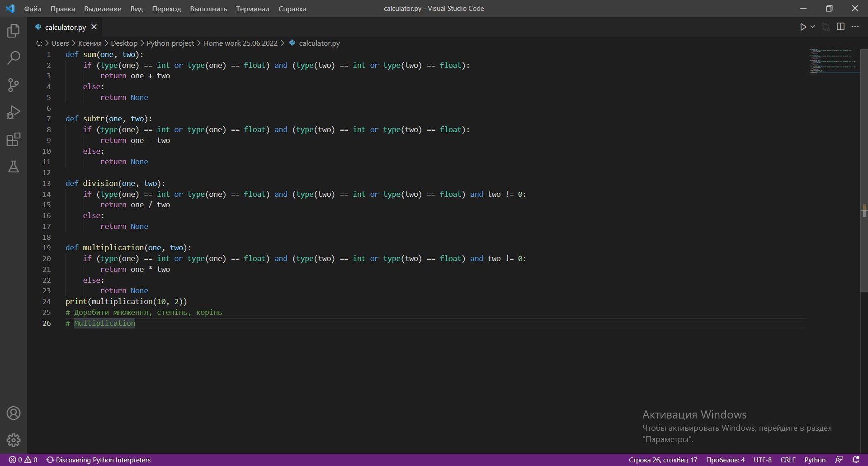Expand the run button dropdown arrow

812,27
